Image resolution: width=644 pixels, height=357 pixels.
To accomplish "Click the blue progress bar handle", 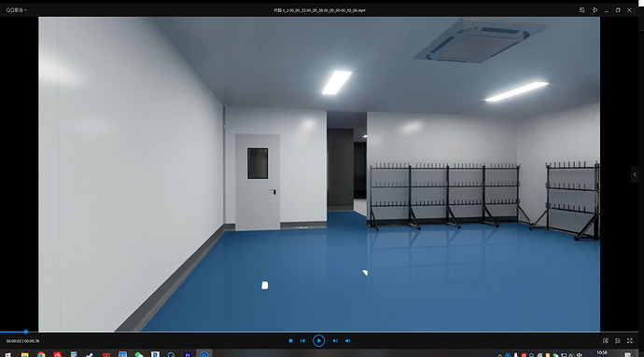I will point(25,332).
